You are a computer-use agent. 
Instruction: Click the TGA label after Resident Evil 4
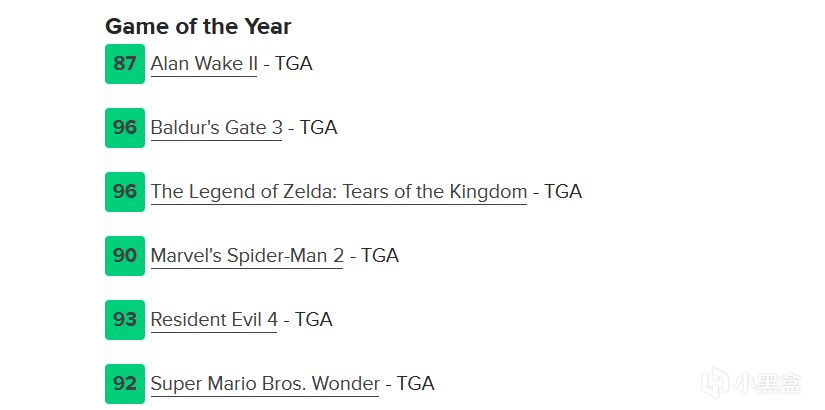click(x=314, y=320)
